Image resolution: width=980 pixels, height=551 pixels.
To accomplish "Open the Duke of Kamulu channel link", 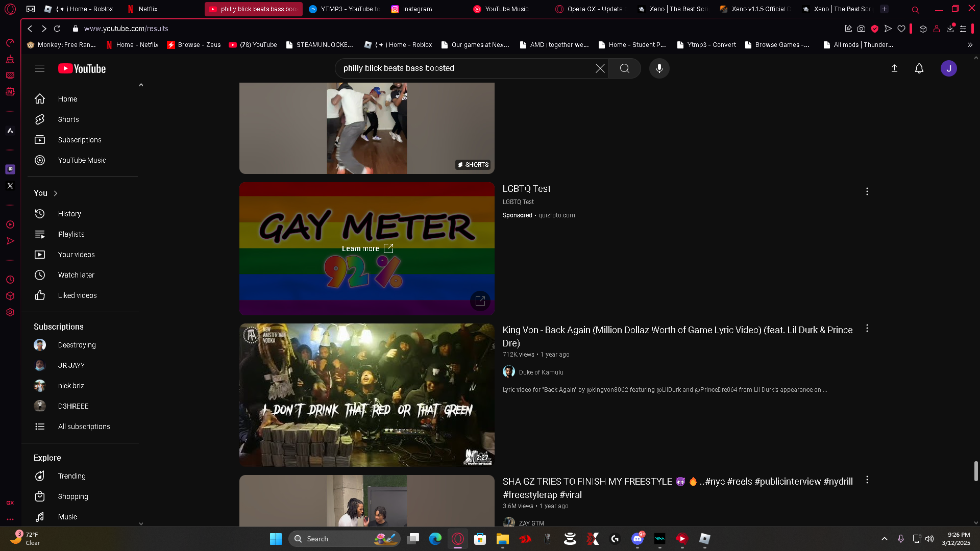I will pyautogui.click(x=541, y=372).
